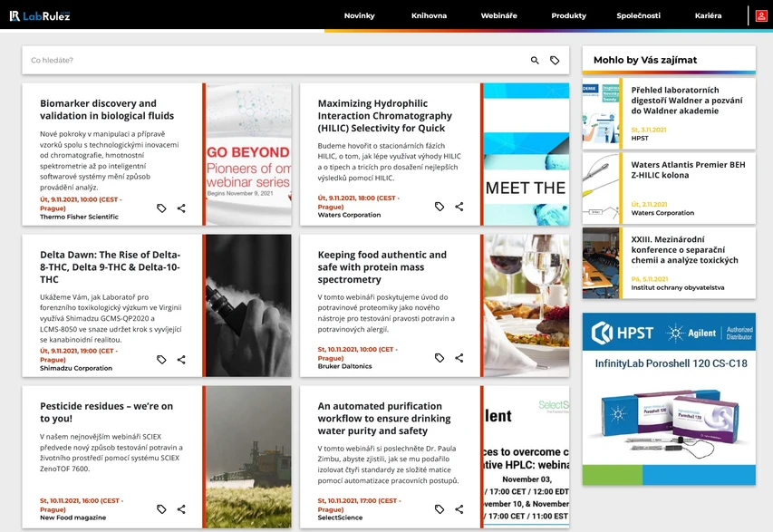Viewport: 773px width, 532px height.
Task: Click the vaping hand image
Action: 248,305
